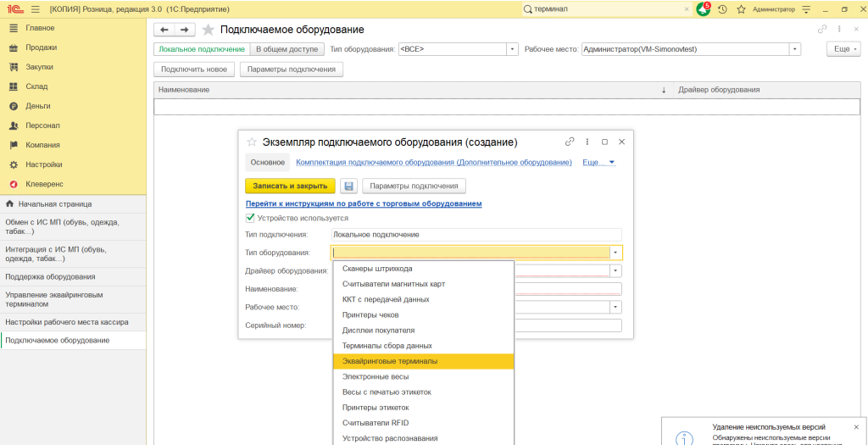Click Записать и закрыть button
This screenshot has height=445, width=868.
coord(290,186)
